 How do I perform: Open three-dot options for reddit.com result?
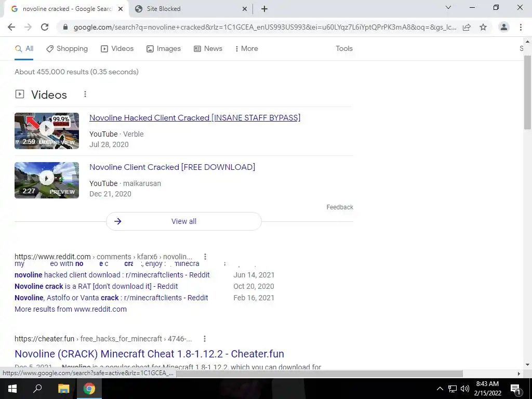(205, 257)
